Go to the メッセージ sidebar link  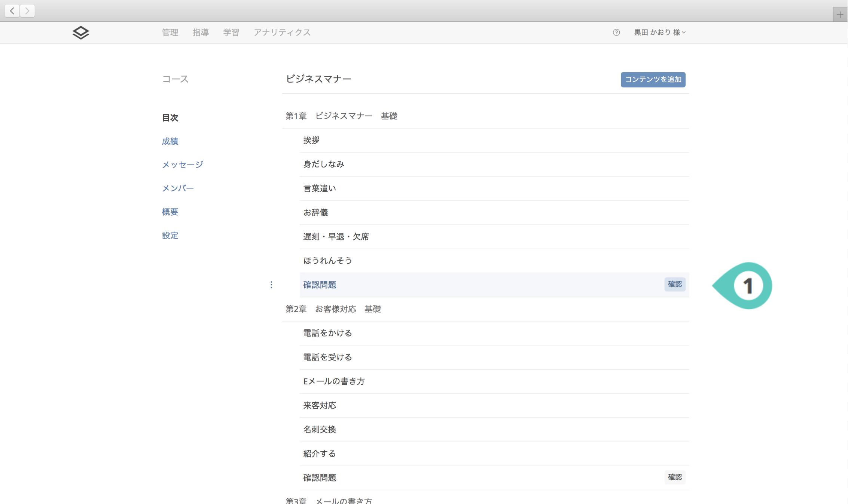(182, 165)
